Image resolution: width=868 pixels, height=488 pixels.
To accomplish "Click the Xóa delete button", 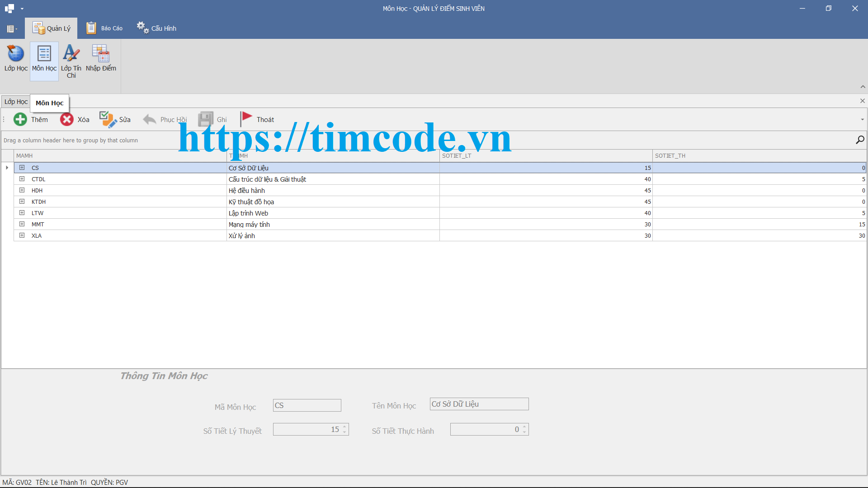I will click(x=75, y=119).
